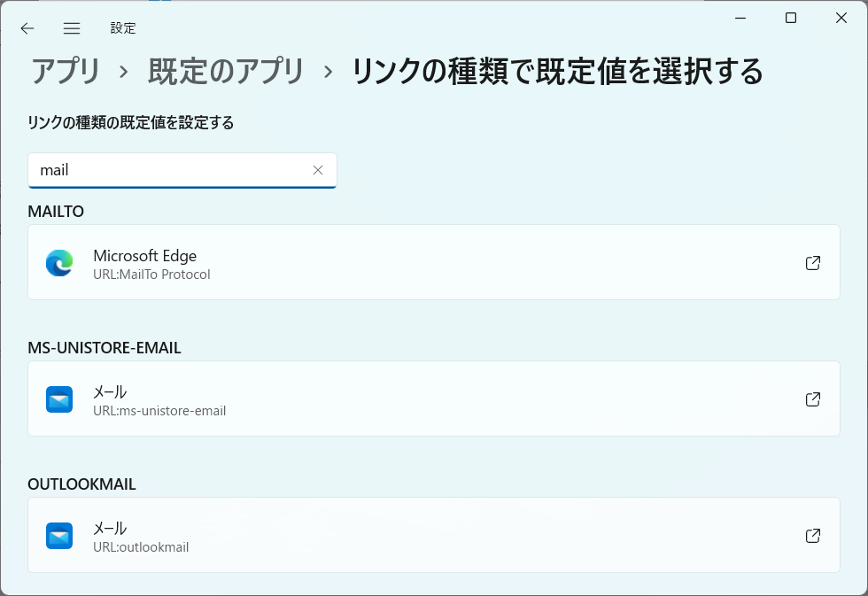Viewport: 868px width, 596px height.
Task: Maximize the Settings window
Action: click(x=791, y=19)
